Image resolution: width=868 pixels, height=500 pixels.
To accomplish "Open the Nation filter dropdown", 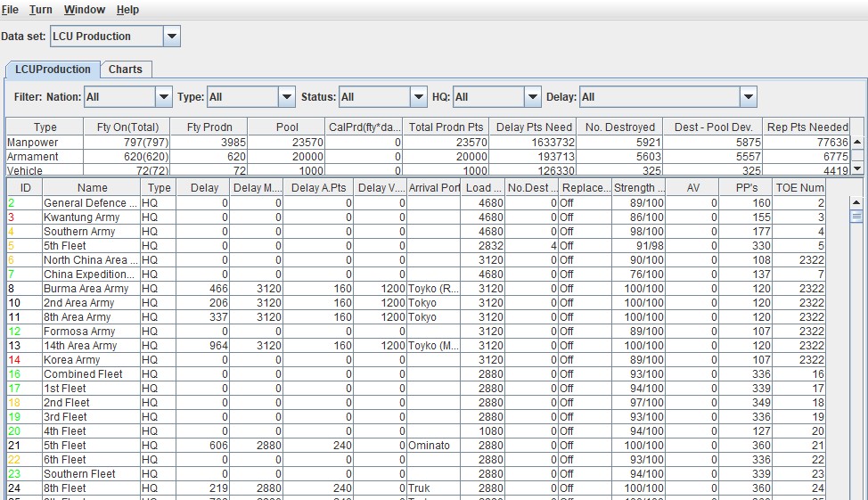I will pyautogui.click(x=163, y=97).
